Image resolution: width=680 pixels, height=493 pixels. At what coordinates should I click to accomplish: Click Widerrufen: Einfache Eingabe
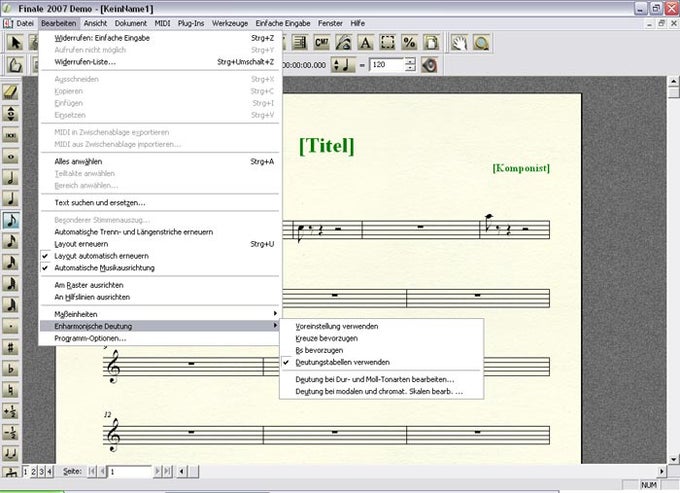[x=160, y=38]
